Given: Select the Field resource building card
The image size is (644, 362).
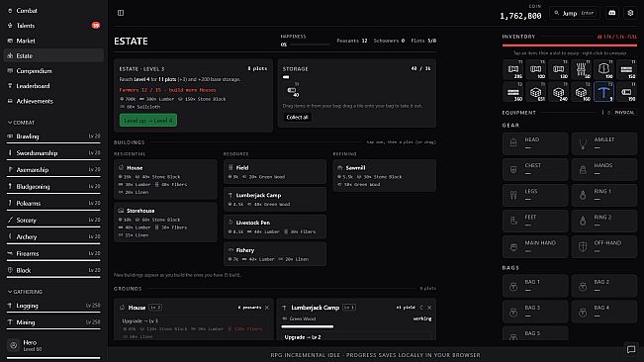Looking at the screenshot, I should [275, 171].
